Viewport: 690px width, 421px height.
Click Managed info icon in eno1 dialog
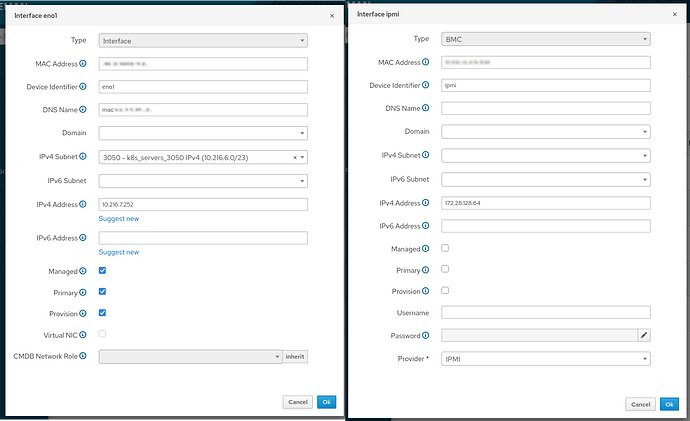pos(83,271)
